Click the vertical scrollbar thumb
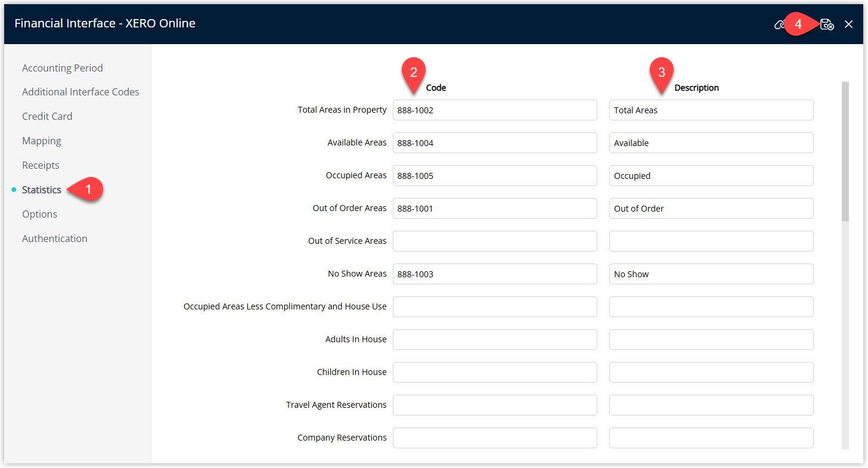Image resolution: width=868 pixels, height=468 pixels. tap(845, 151)
